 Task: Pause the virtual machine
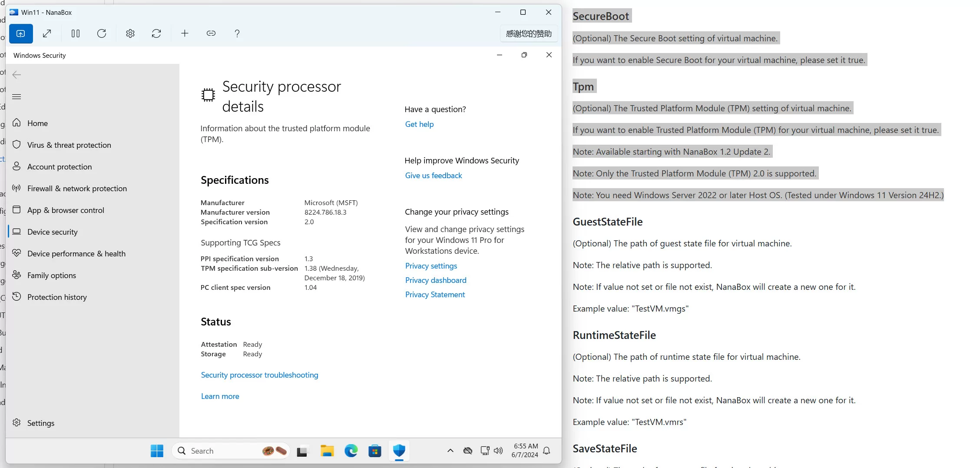click(76, 33)
